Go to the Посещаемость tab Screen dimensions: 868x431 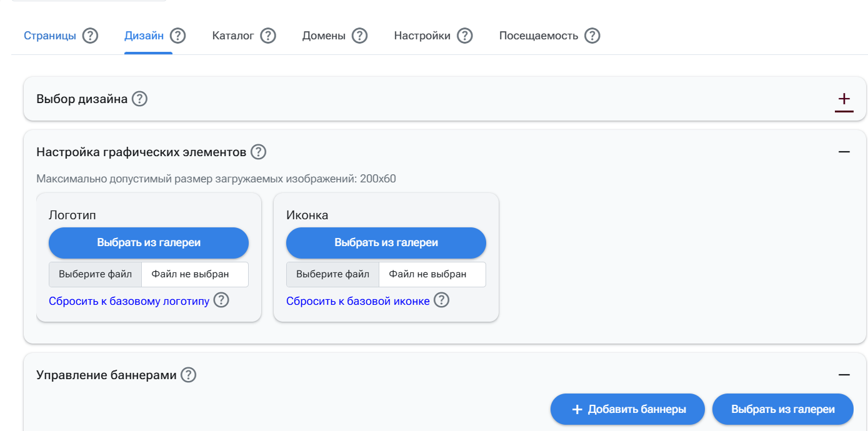point(538,36)
